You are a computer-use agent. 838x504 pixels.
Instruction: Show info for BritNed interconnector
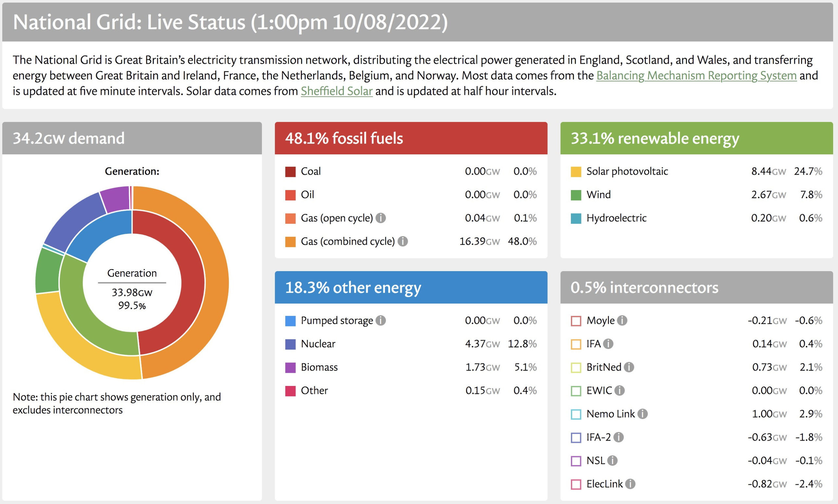[629, 367]
